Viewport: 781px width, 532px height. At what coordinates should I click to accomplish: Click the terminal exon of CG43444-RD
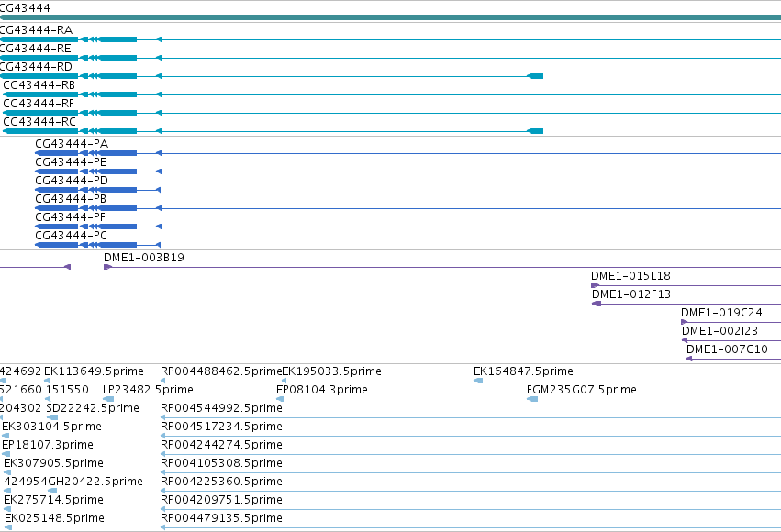[535, 76]
